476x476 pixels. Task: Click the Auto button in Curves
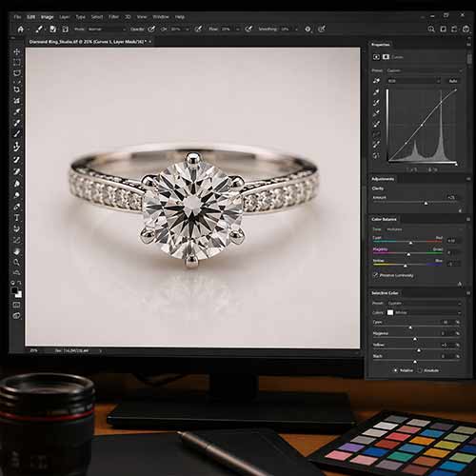tap(453, 81)
